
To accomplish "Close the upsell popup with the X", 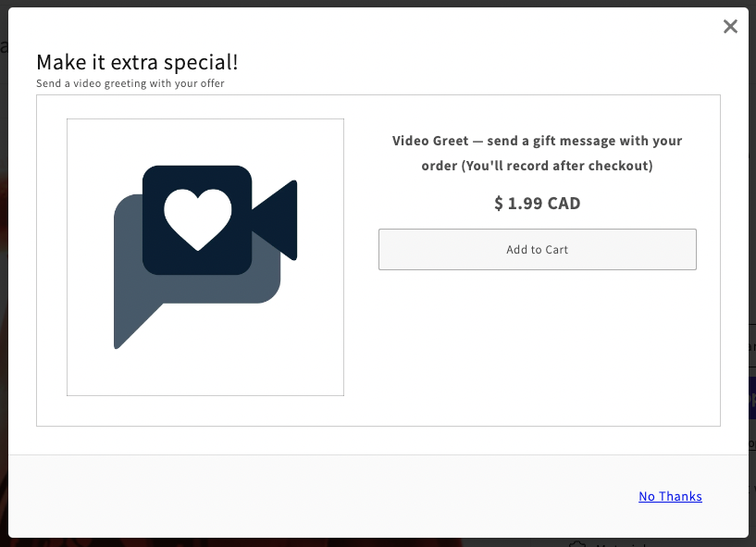I will coord(730,27).
